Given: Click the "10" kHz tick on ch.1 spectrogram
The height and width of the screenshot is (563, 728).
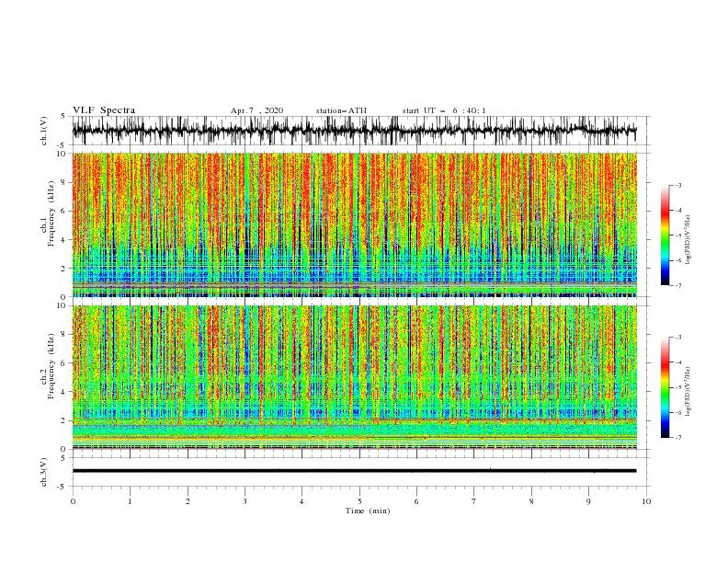Looking at the screenshot, I should point(62,154).
